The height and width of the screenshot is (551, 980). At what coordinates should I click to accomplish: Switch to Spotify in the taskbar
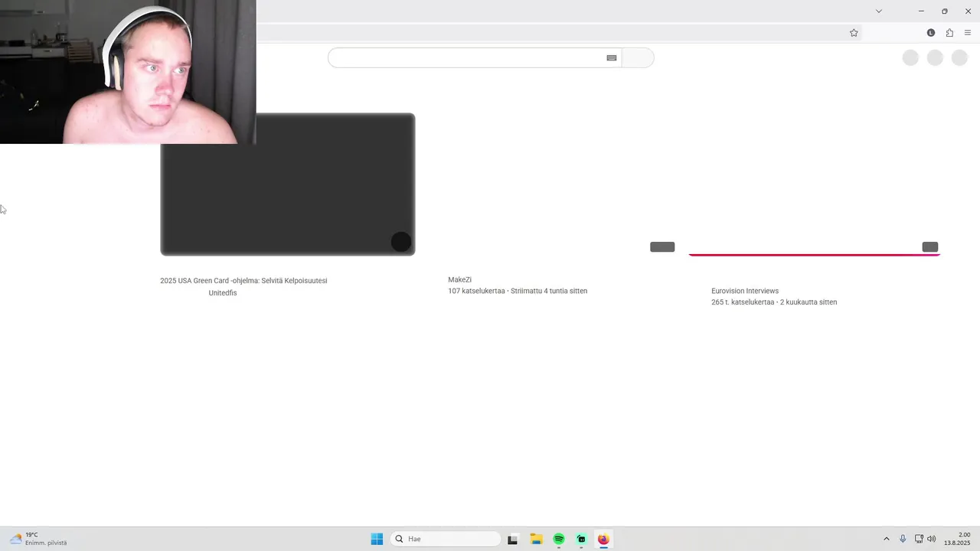559,540
